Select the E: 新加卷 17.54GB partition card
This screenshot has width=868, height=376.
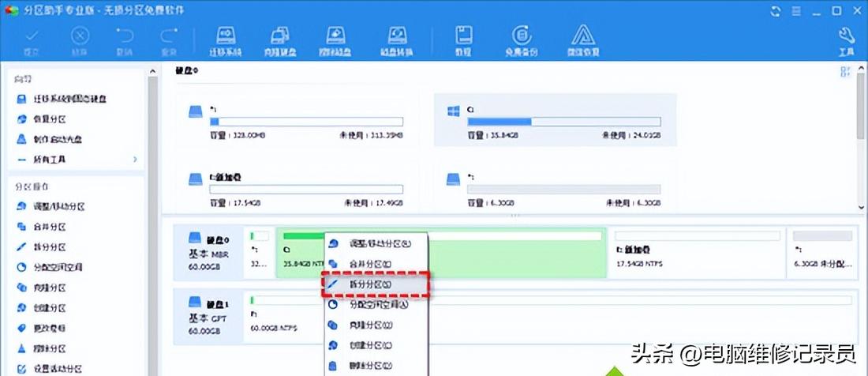(297, 186)
